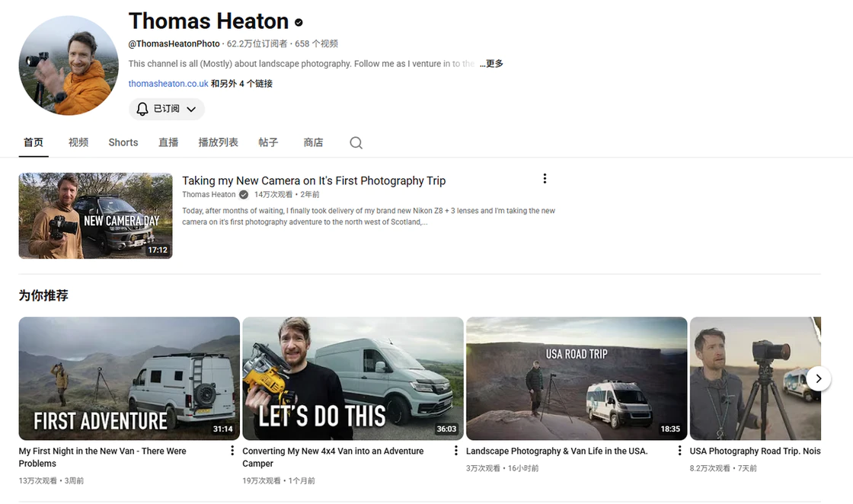
Task: Switch to the 视频 tab
Action: (x=78, y=142)
